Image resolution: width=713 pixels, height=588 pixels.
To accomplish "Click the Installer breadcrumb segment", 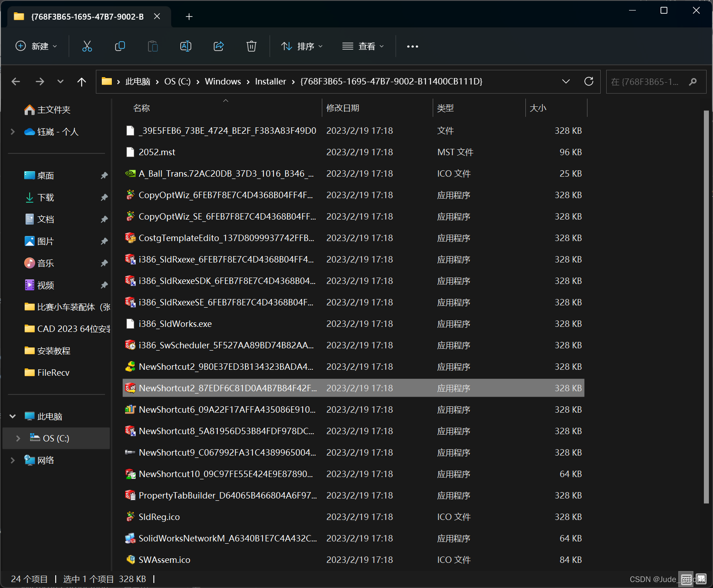I will coord(270,81).
